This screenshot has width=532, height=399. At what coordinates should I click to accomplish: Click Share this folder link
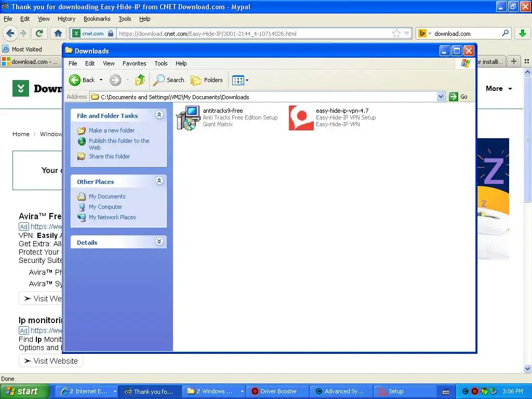(109, 156)
